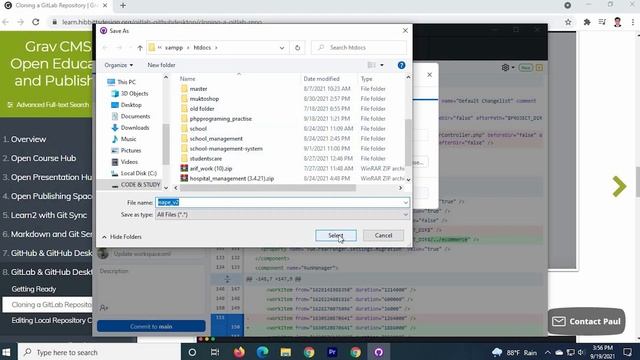Click the Contact Paul button
The image size is (640, 360).
587,322
